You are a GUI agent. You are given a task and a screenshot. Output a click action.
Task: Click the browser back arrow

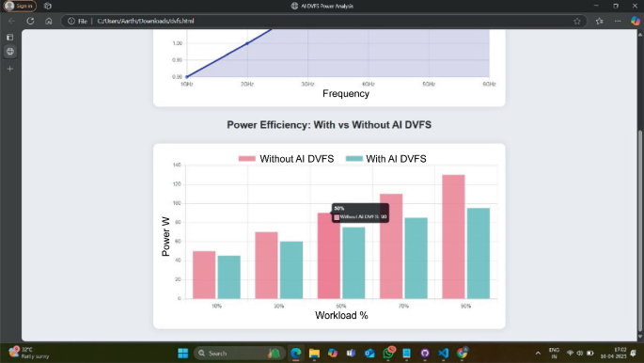tap(12, 21)
